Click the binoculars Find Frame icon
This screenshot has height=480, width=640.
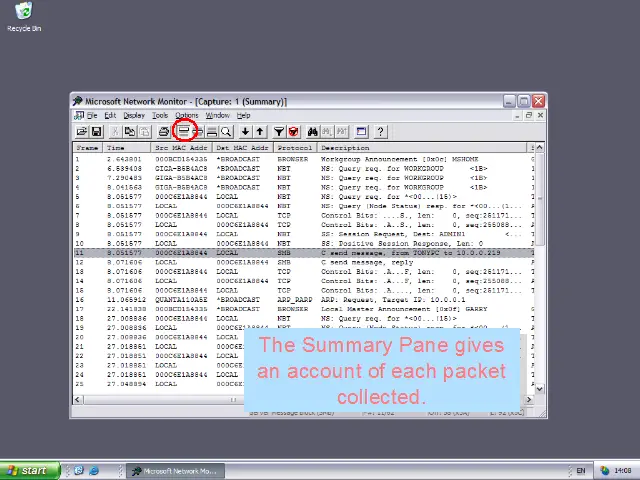(x=313, y=131)
